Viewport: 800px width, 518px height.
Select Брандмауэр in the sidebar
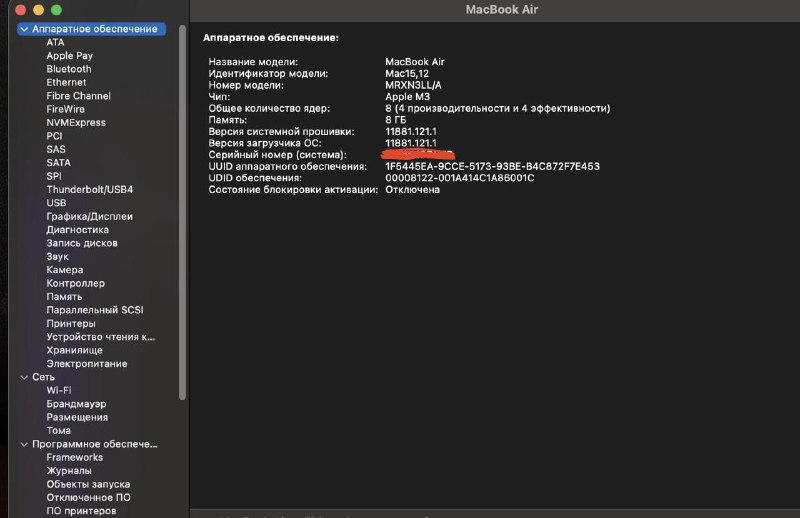click(x=76, y=404)
